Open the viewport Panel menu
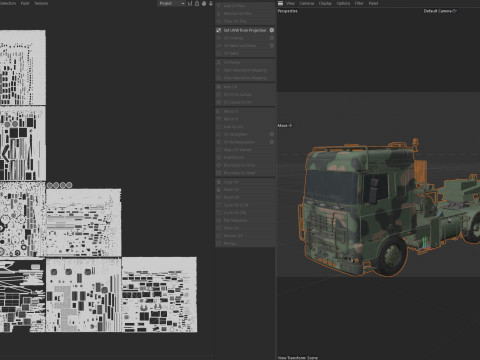 [373, 3]
